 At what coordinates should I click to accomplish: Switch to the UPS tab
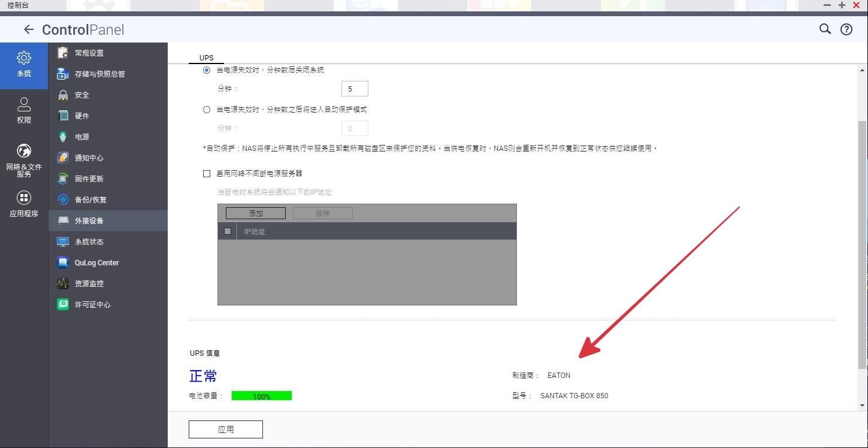click(206, 58)
